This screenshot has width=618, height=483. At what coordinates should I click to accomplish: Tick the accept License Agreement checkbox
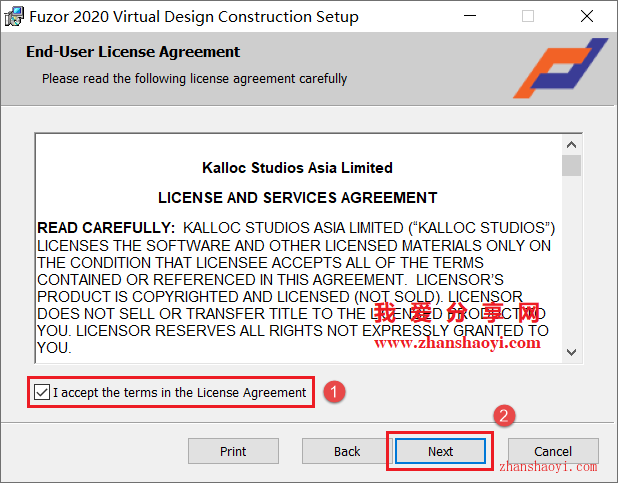pos(42,392)
